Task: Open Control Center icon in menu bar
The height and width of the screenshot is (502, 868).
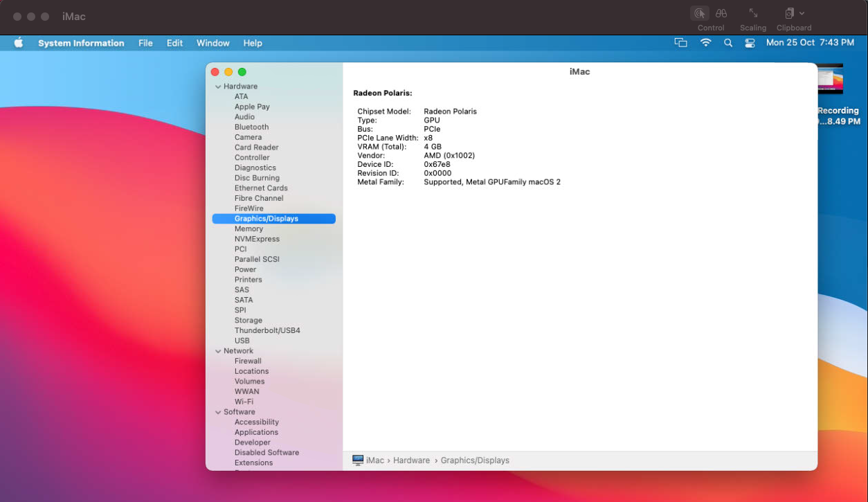Action: (x=750, y=43)
